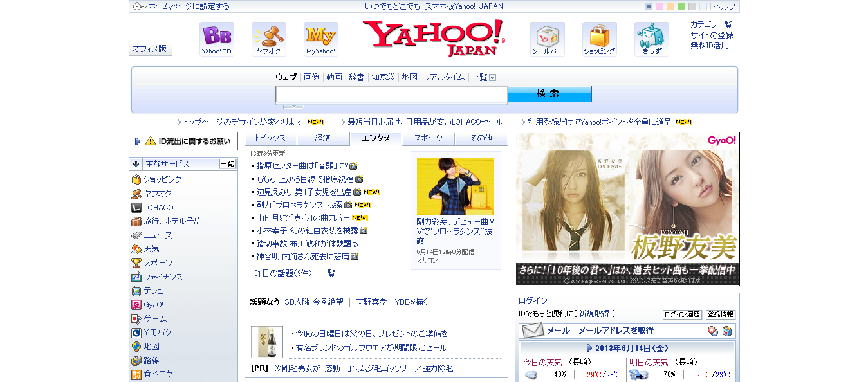Click the ファイナンス chart icon
Viewport: 868px width, 382px height.
tap(136, 277)
